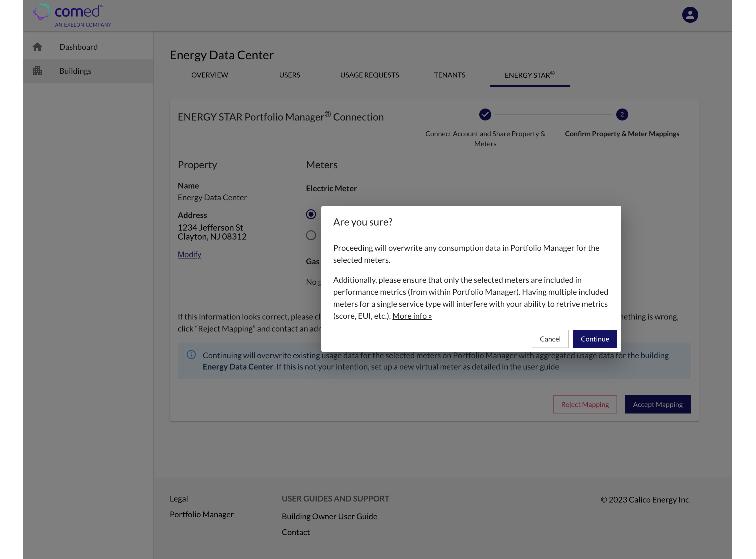756x559 pixels.
Task: Click the 'Electric Meter' label
Action: (331, 189)
